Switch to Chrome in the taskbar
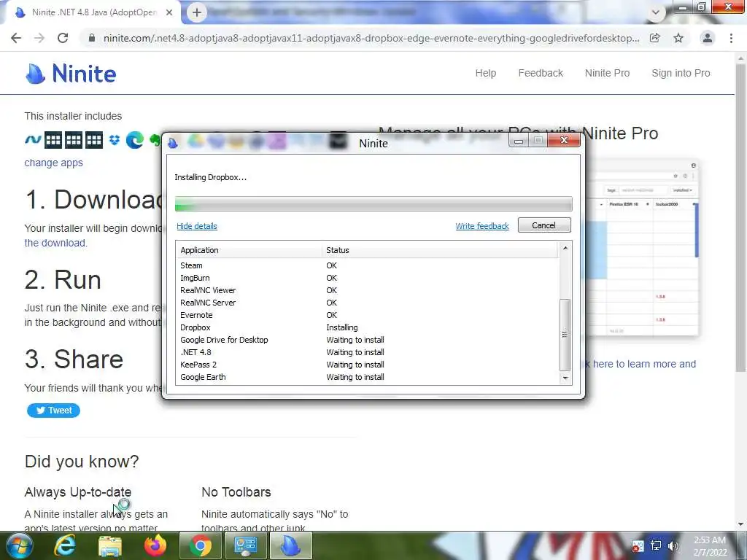 click(201, 546)
